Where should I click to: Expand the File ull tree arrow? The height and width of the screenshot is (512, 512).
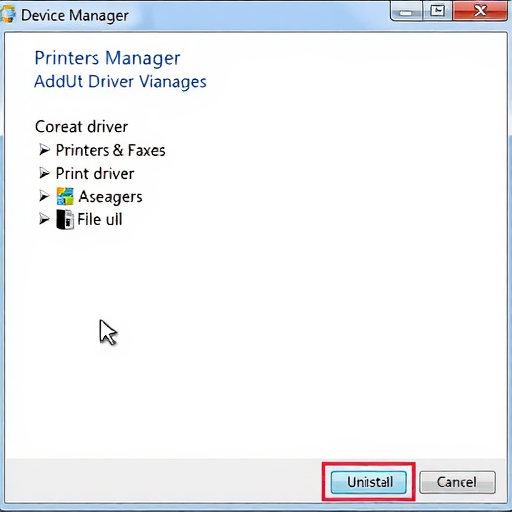44,219
